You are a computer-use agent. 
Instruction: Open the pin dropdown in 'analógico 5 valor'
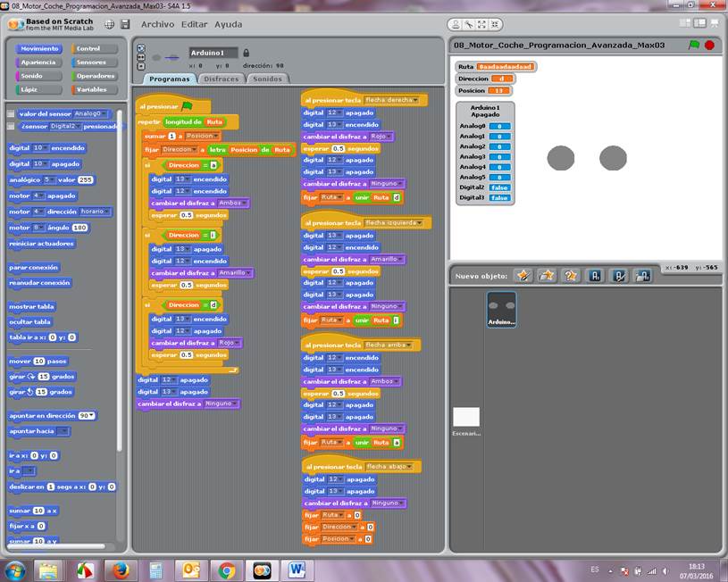click(x=49, y=180)
